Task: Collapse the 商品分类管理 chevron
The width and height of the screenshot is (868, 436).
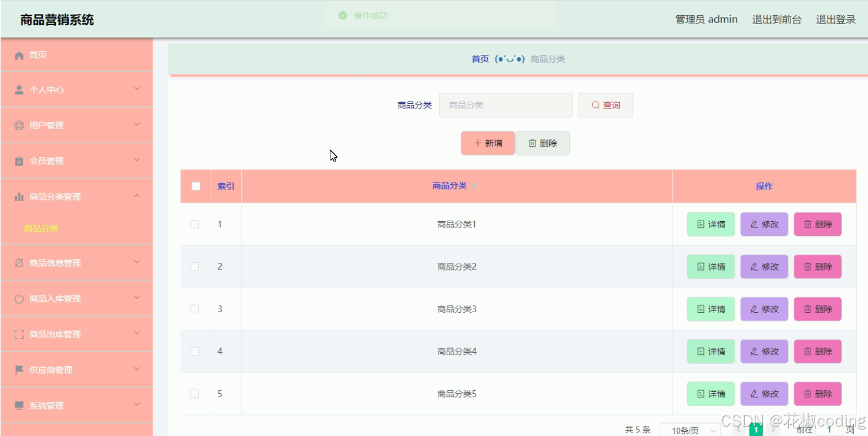Action: [x=137, y=196]
